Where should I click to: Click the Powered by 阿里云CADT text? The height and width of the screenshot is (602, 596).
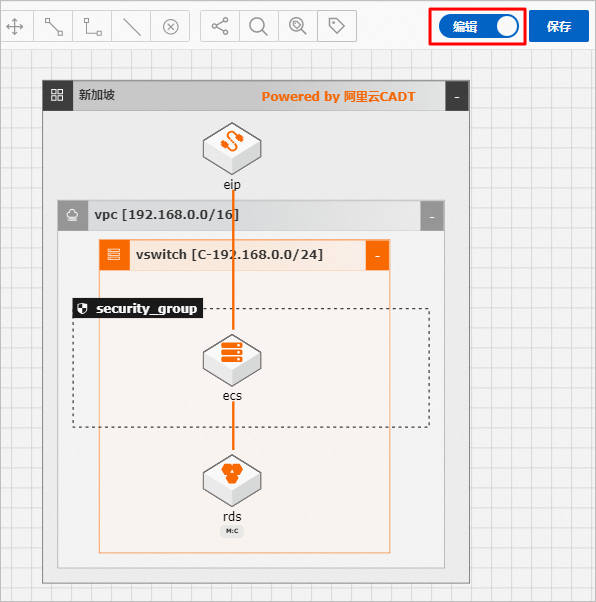coord(338,97)
